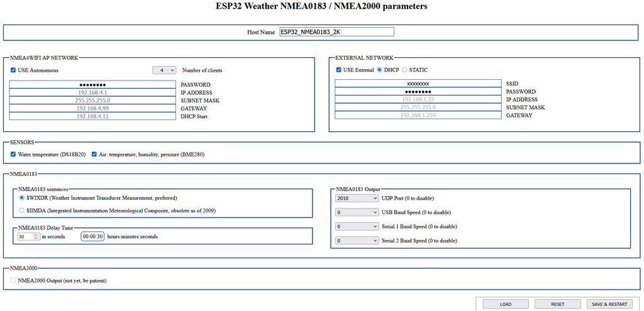Click the AP SUBNET MASK field
This screenshot has width=644, height=311.
coord(92,101)
